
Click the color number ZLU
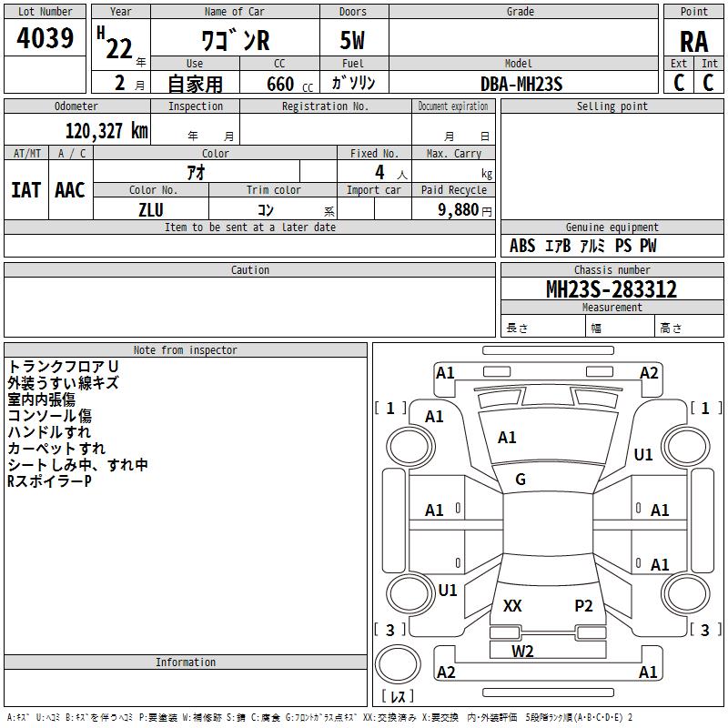151,209
